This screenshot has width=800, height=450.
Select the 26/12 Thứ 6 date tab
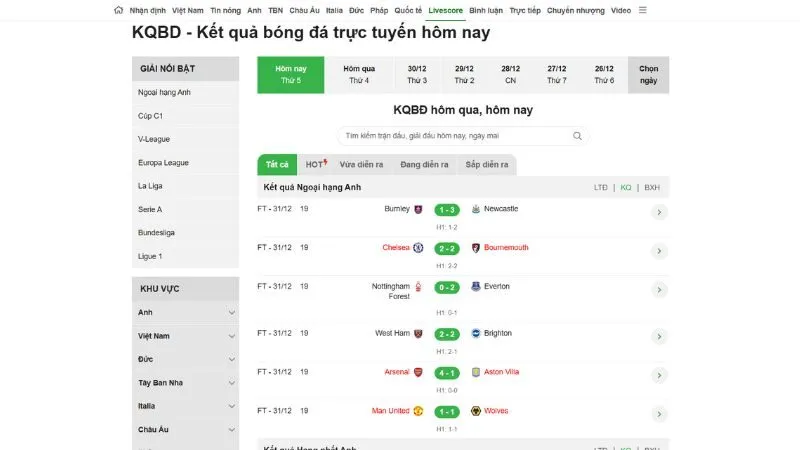coord(604,74)
